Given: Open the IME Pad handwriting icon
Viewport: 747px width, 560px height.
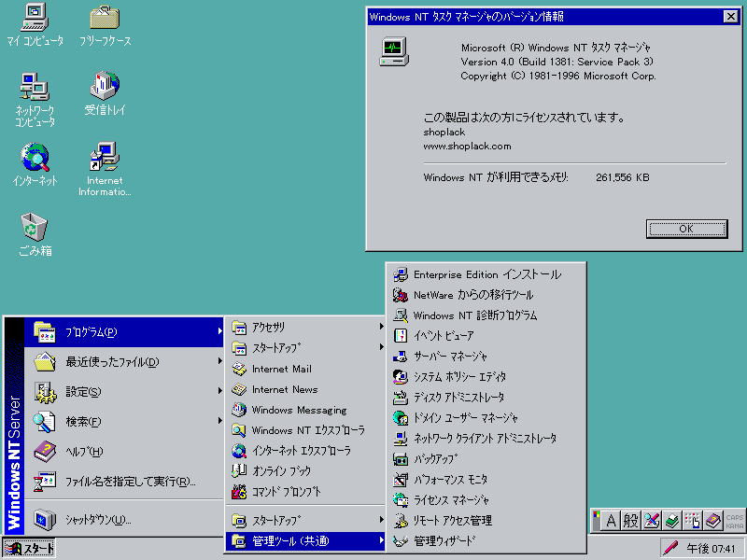Looking at the screenshot, I should 651,521.
